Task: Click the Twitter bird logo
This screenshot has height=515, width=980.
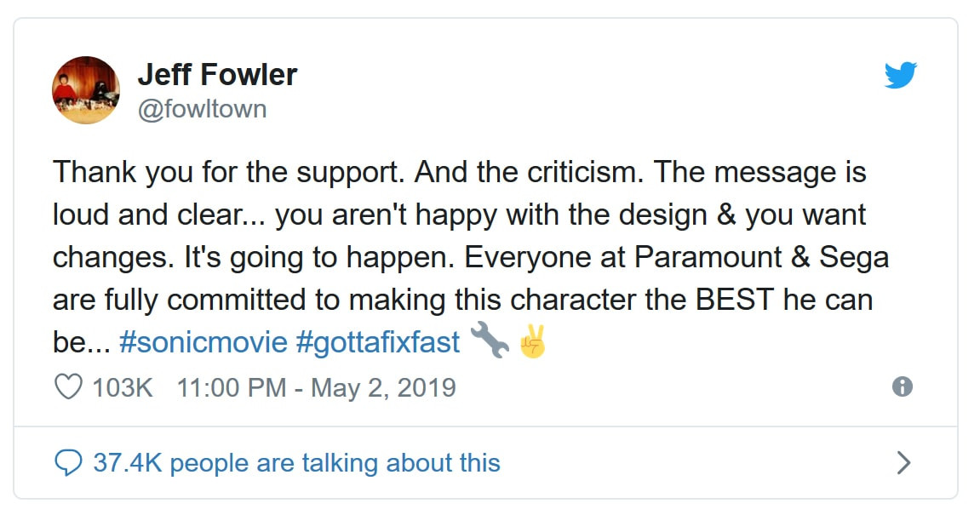Action: pos(901,75)
